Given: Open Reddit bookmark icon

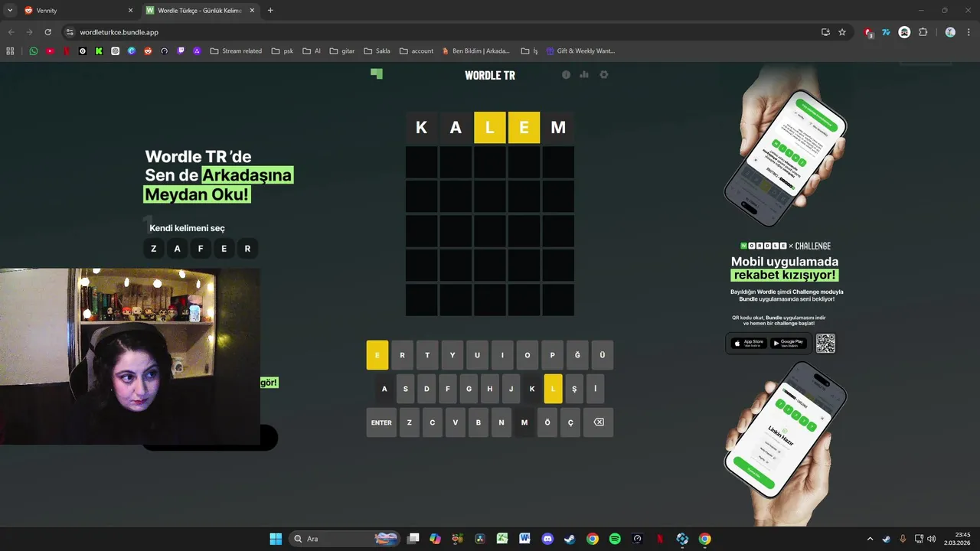Looking at the screenshot, I should tap(148, 51).
